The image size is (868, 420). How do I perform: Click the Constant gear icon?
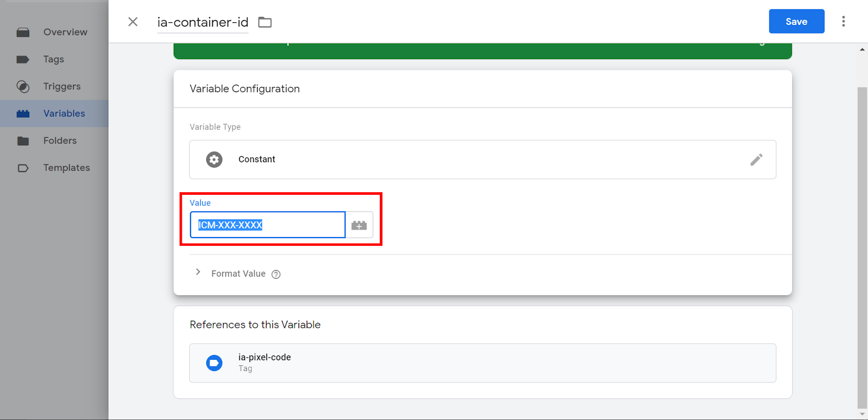214,160
